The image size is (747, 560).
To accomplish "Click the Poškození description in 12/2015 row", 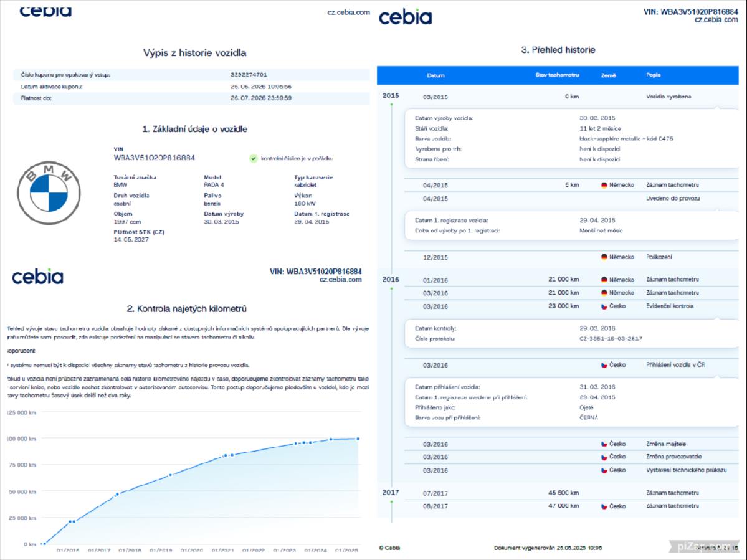I will tap(659, 257).
